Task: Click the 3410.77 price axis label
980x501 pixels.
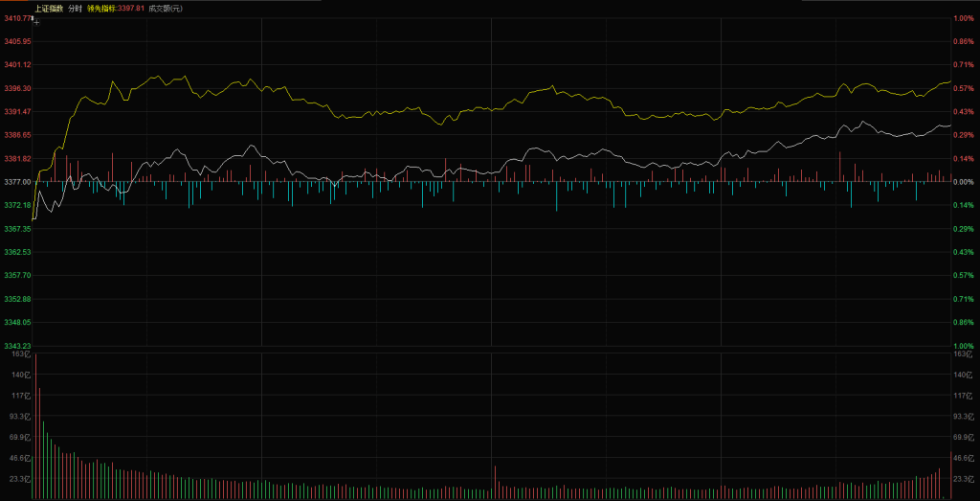Action: [x=17, y=18]
